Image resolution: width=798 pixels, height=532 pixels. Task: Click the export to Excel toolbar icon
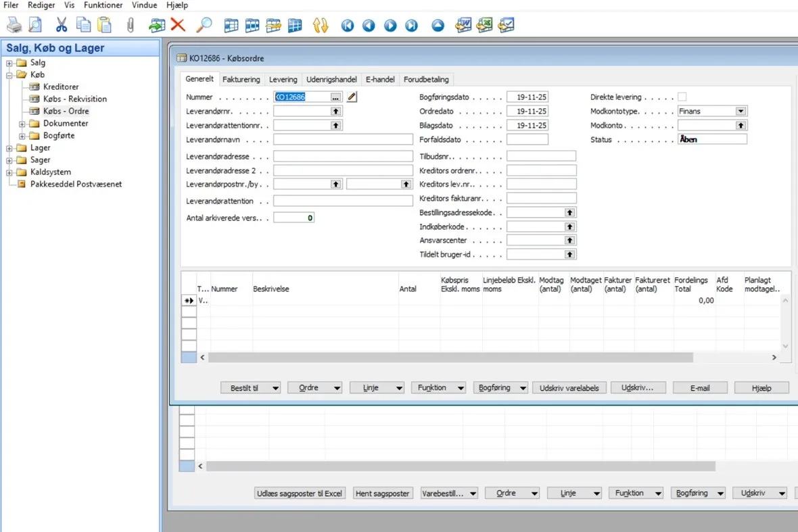coord(484,26)
